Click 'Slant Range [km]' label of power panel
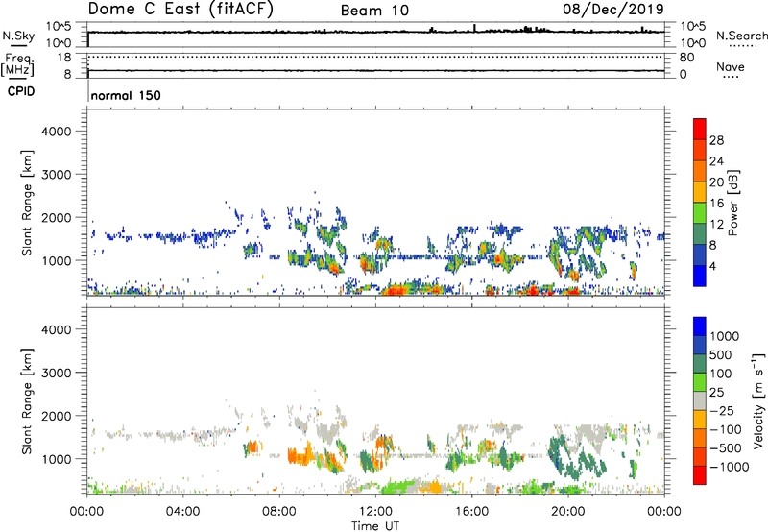 27,203
